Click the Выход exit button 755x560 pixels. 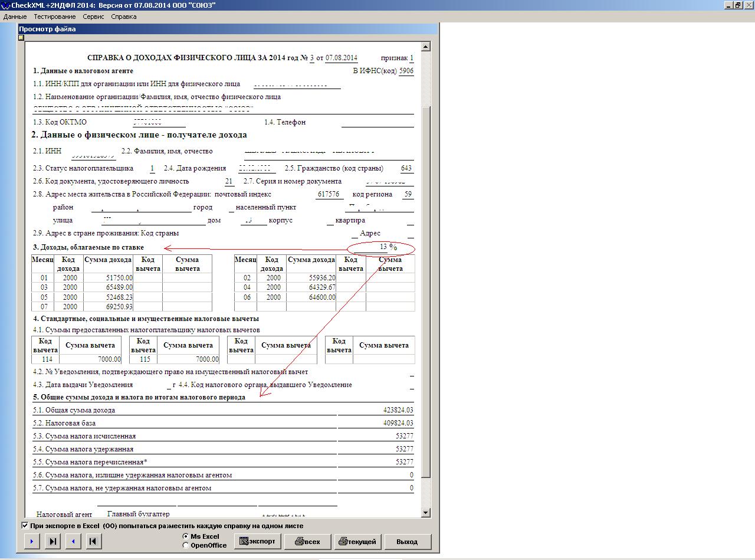(407, 541)
